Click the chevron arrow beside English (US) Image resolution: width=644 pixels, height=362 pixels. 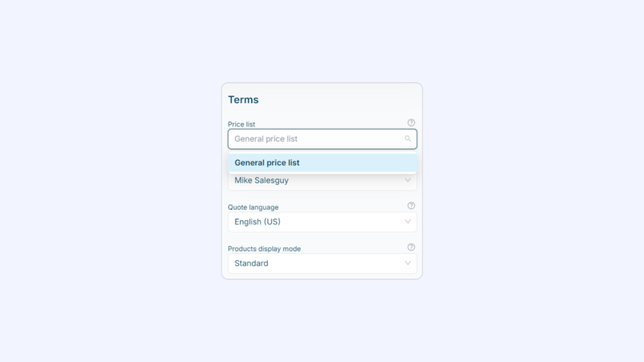click(408, 222)
